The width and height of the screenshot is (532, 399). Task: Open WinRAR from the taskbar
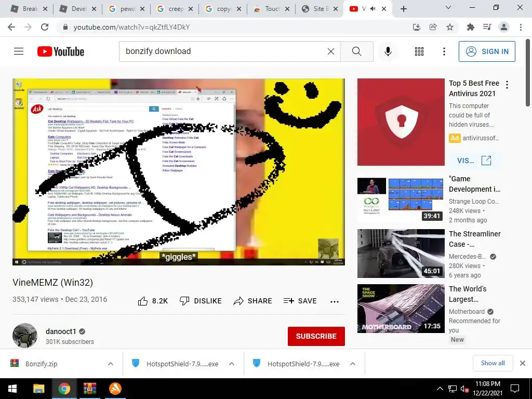pos(89,389)
